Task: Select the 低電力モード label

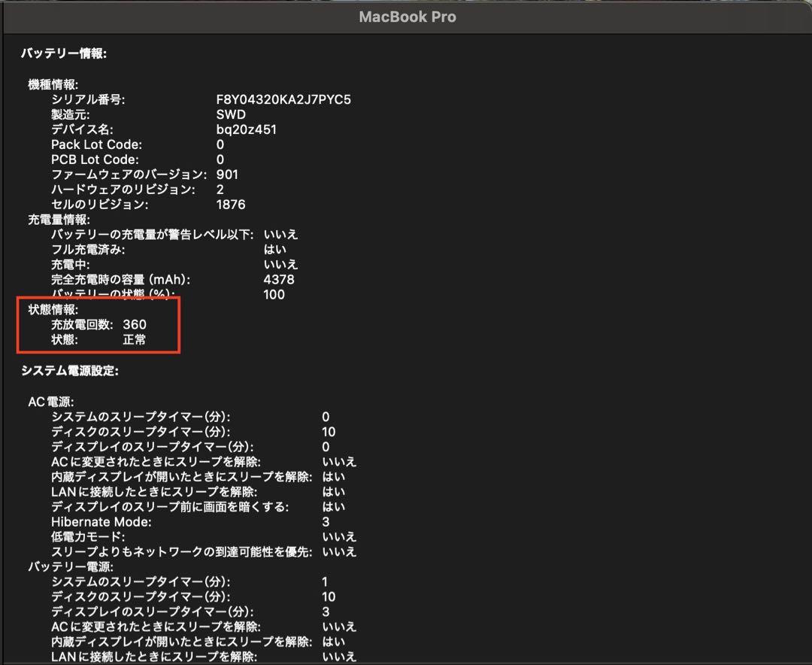Action: click(x=88, y=538)
